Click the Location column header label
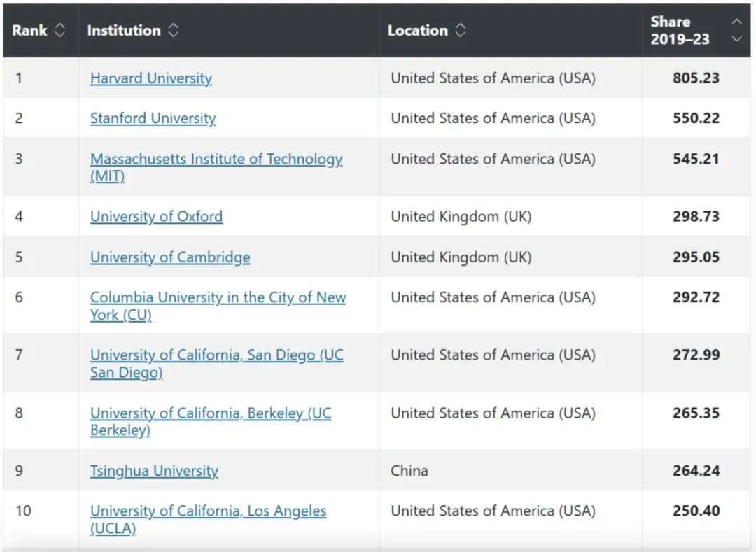 point(418,30)
